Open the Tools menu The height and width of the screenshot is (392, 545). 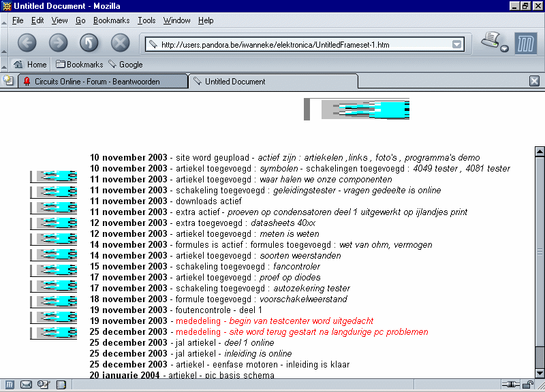(x=146, y=20)
